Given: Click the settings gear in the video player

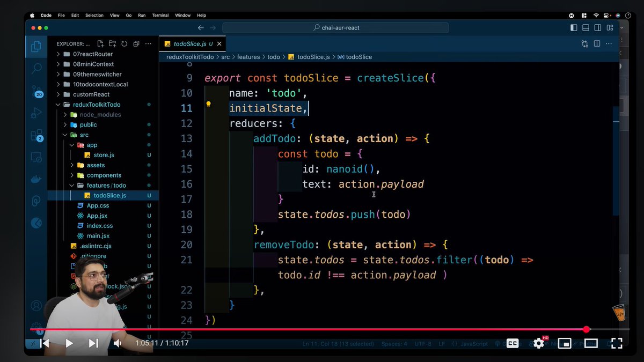Looking at the screenshot, I should [538, 343].
